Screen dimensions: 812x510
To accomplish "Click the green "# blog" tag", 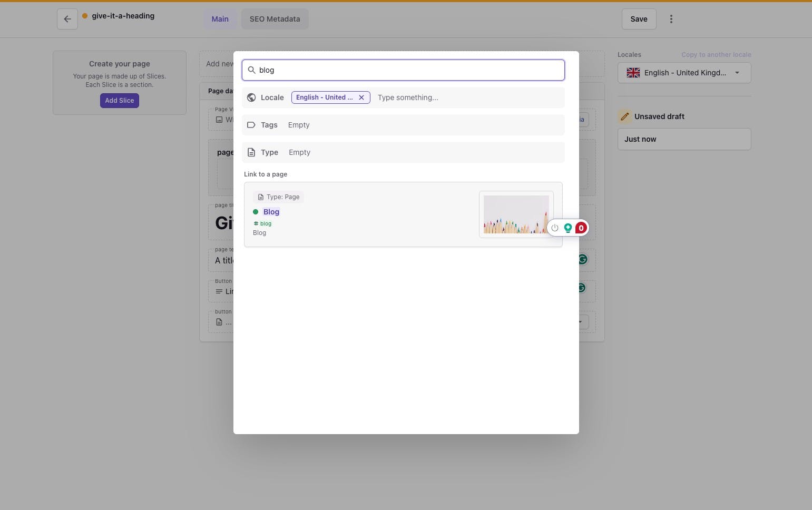I will 262,223.
